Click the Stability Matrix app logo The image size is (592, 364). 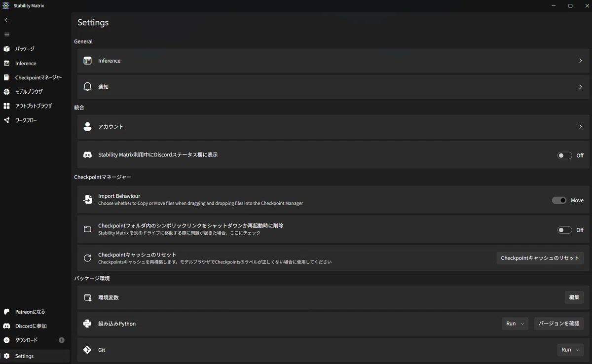[6, 5]
